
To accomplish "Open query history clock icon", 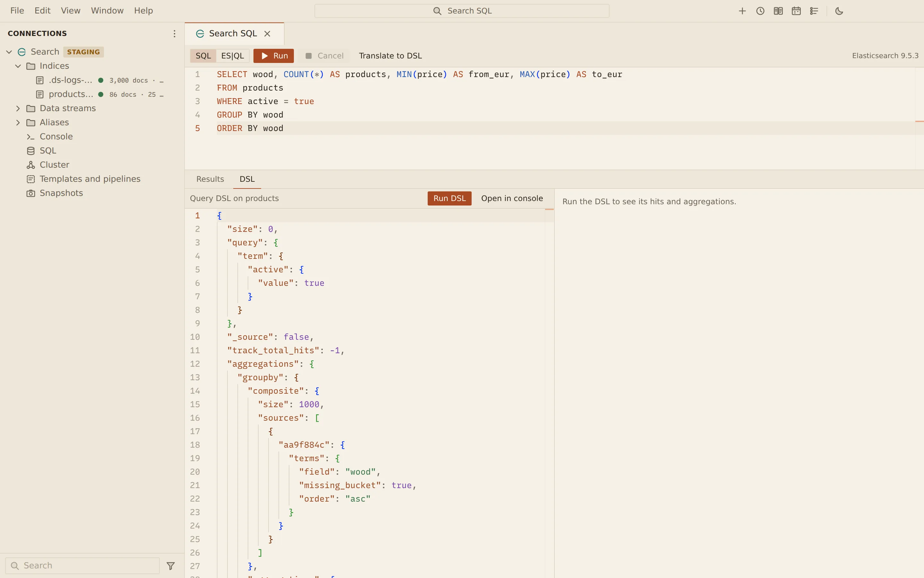I will pos(760,11).
